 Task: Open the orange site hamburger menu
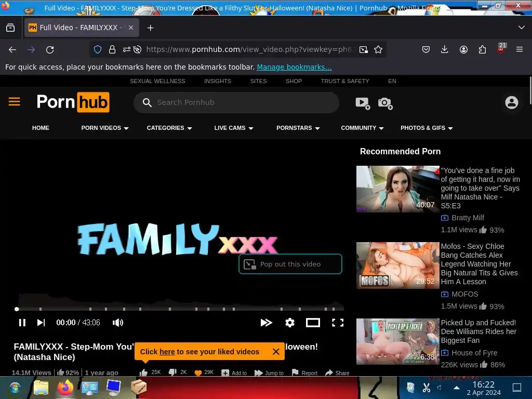pos(14,101)
